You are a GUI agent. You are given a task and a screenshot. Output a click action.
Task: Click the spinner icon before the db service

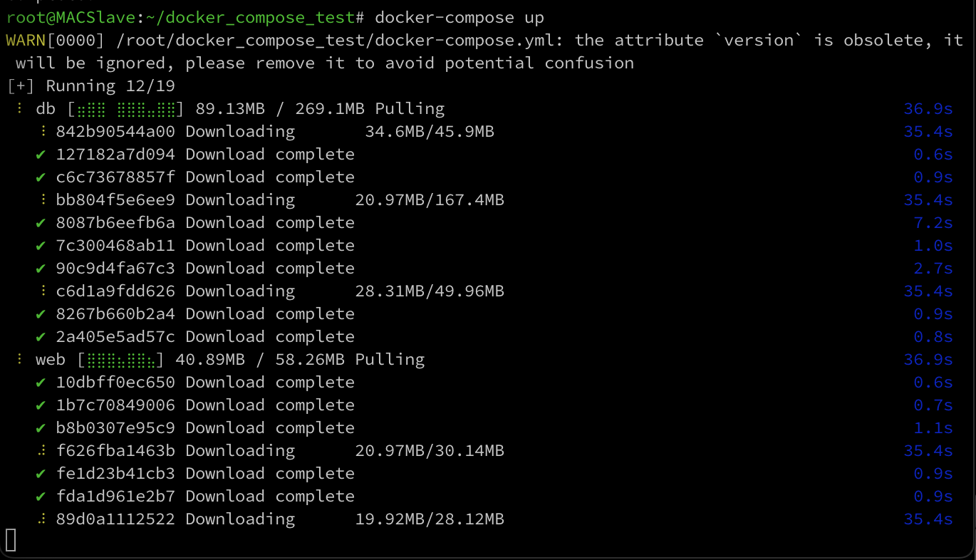(19, 109)
